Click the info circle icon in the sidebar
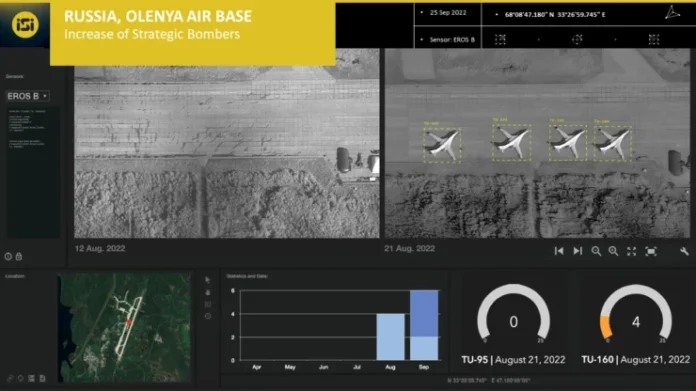This screenshot has width=696, height=391. [8, 257]
